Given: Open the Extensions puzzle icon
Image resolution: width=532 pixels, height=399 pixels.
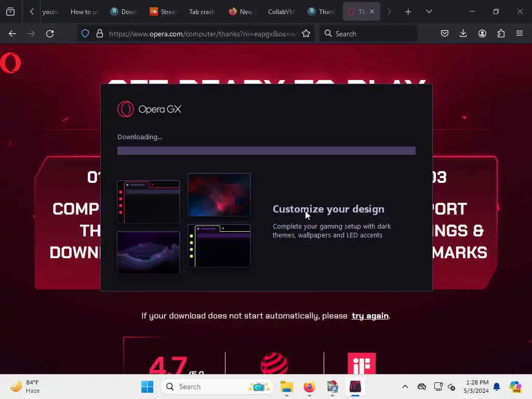Looking at the screenshot, I should [x=501, y=34].
